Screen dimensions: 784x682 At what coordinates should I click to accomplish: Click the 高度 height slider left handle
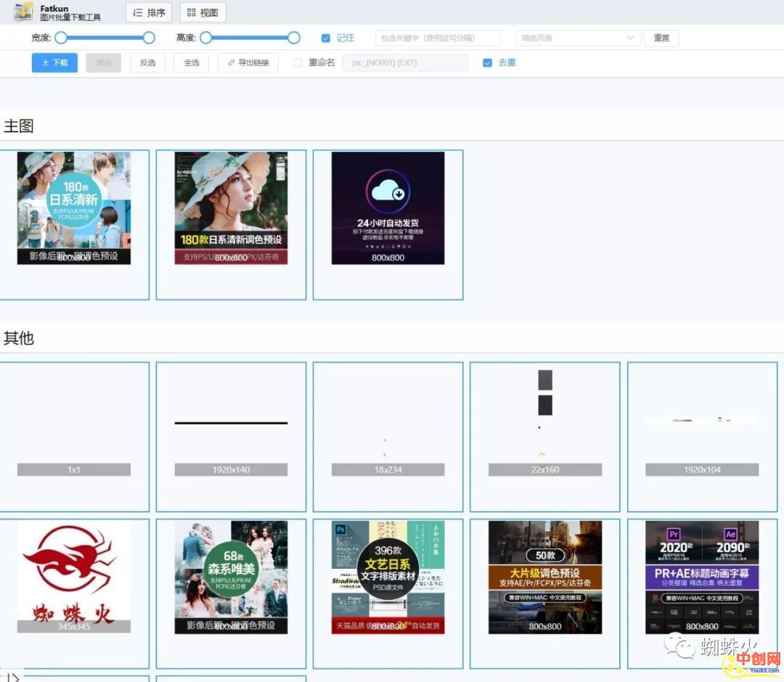click(x=206, y=38)
